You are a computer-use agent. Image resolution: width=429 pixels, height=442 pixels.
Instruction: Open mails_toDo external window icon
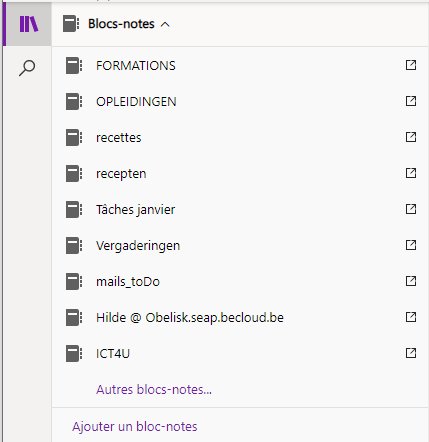point(411,281)
